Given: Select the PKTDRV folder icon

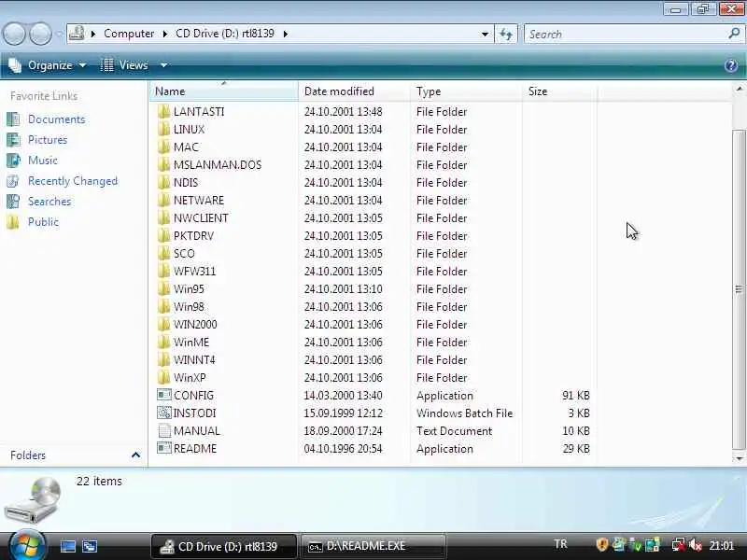Looking at the screenshot, I should click(164, 236).
